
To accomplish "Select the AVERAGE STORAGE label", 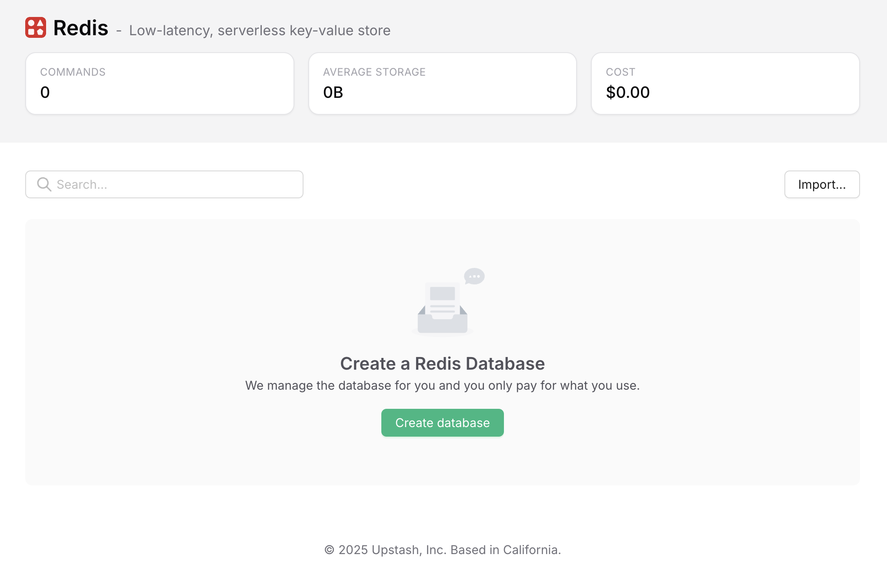I will tap(374, 72).
